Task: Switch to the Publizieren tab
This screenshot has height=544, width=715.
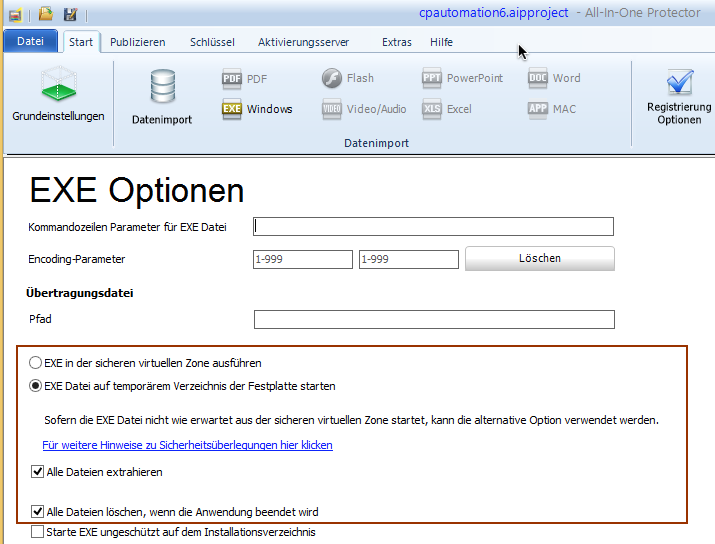Action: (137, 42)
